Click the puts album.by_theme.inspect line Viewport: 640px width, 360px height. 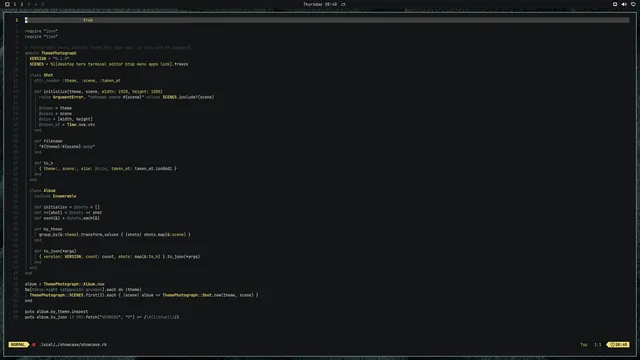click(x=56, y=312)
